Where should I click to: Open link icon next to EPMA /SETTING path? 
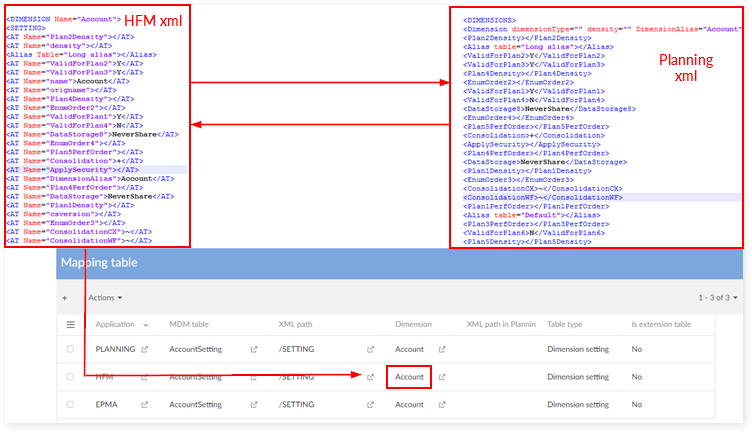pos(370,405)
